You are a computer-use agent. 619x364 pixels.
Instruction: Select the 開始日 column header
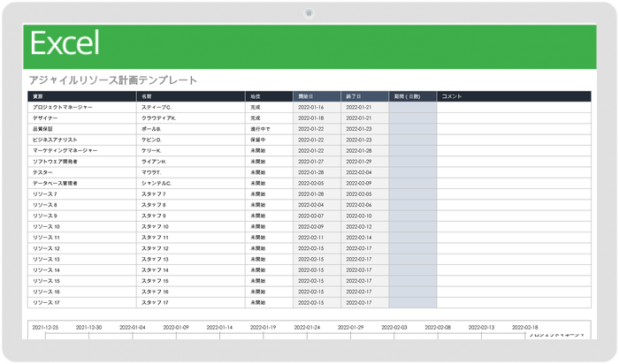pos(317,96)
